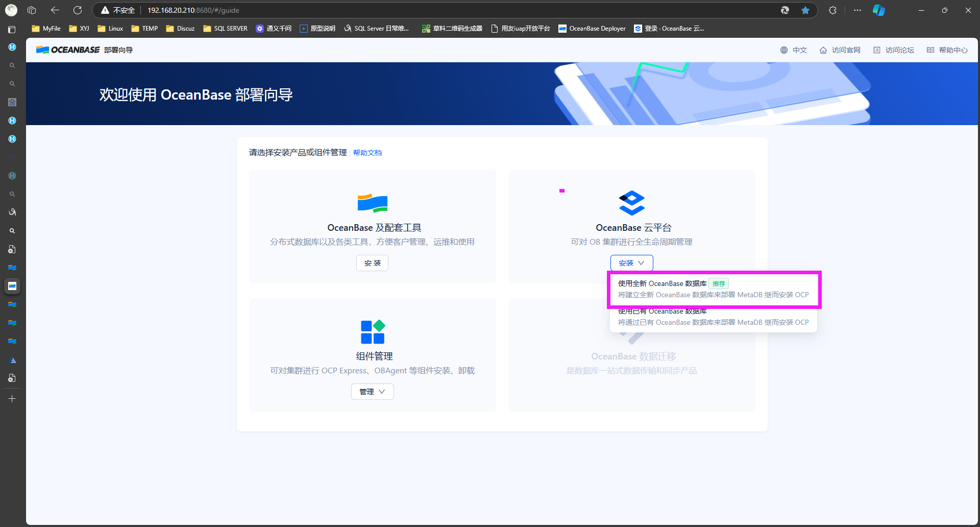This screenshot has height=527, width=980.
Task: Click the favorites star icon in address bar
Action: click(805, 10)
